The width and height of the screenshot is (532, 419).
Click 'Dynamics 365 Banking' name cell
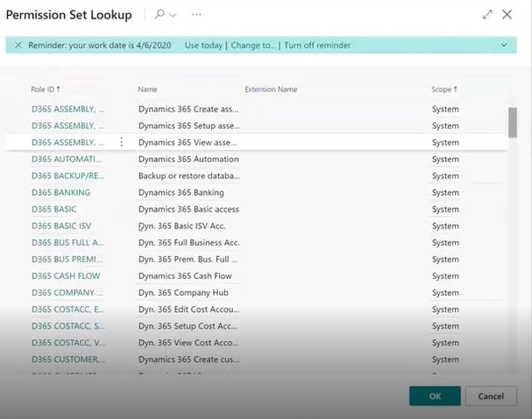coord(181,192)
